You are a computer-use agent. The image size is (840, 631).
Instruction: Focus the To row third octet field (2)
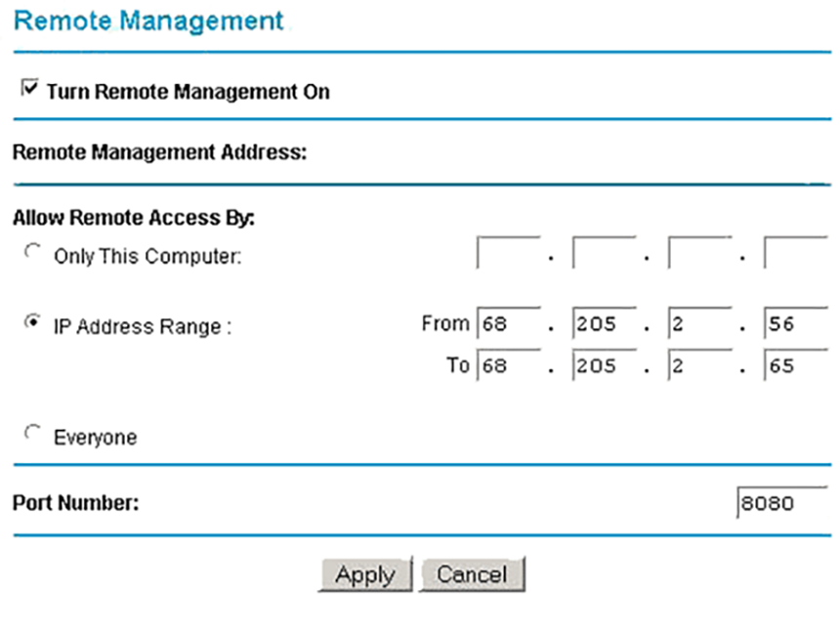pyautogui.click(x=699, y=366)
